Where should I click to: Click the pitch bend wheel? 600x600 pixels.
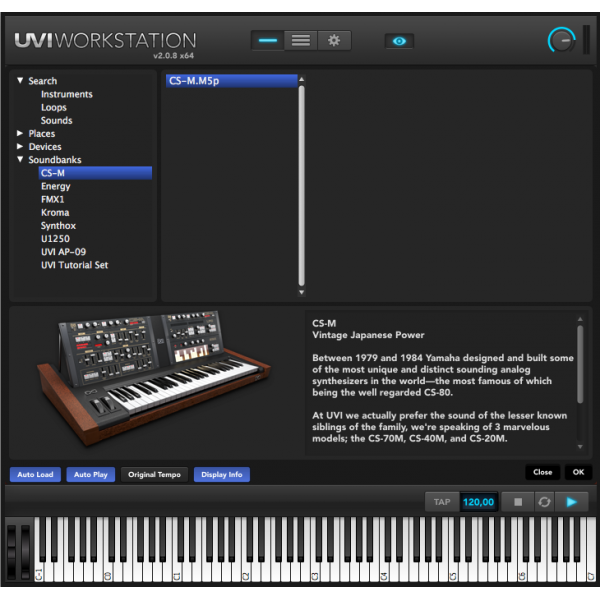point(11,551)
